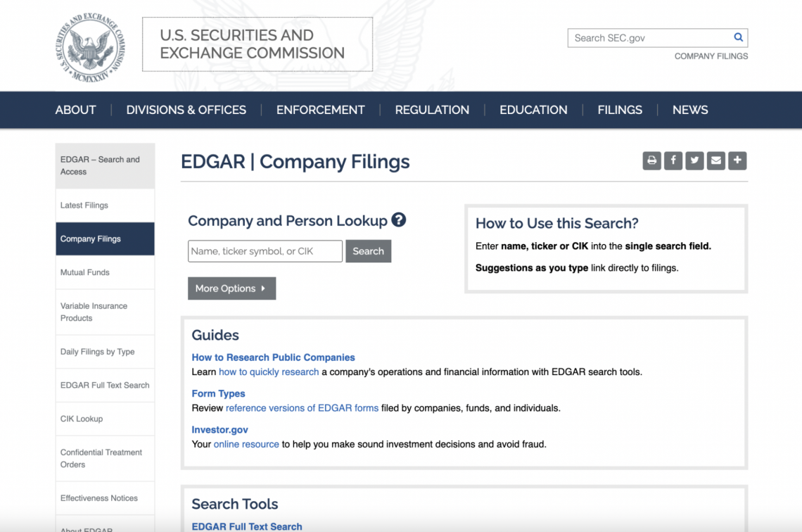Open How to Research Public Companies guide
The width and height of the screenshot is (802, 532).
273,357
